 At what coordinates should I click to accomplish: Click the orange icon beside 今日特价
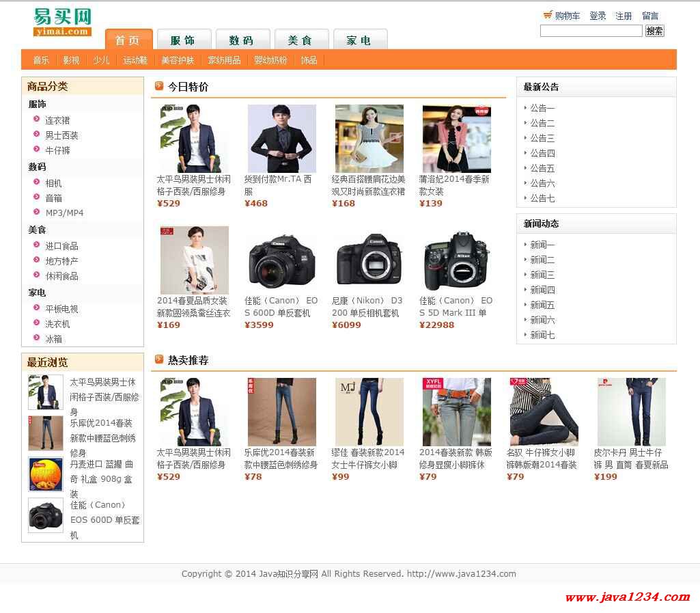[159, 86]
